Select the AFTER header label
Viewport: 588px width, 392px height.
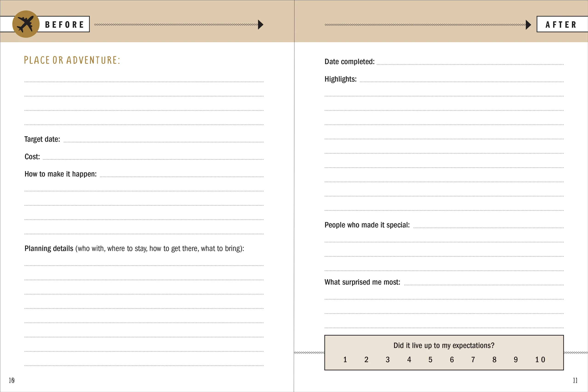(x=561, y=25)
